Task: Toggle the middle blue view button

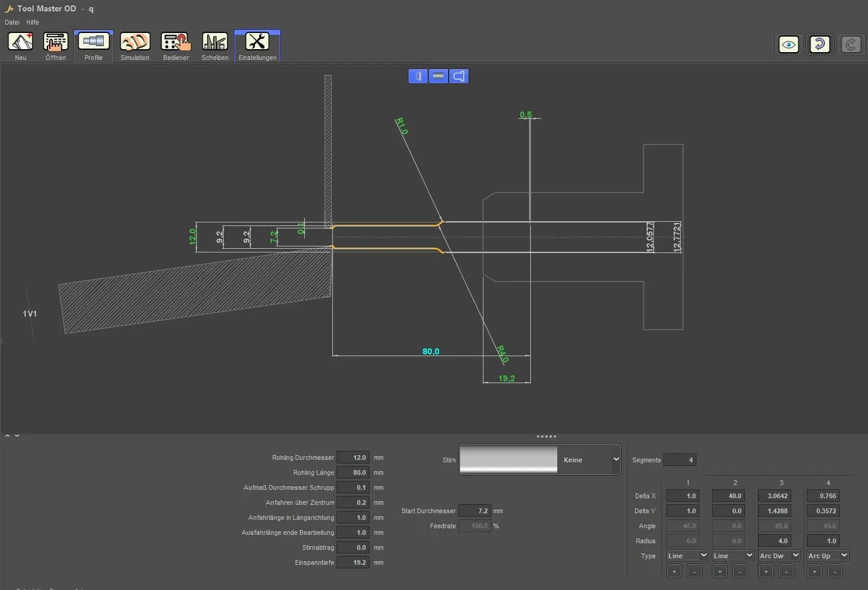Action: click(x=438, y=76)
